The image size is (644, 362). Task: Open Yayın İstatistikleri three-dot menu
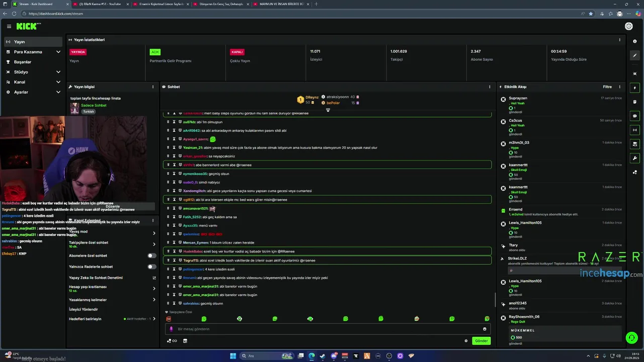point(619,40)
